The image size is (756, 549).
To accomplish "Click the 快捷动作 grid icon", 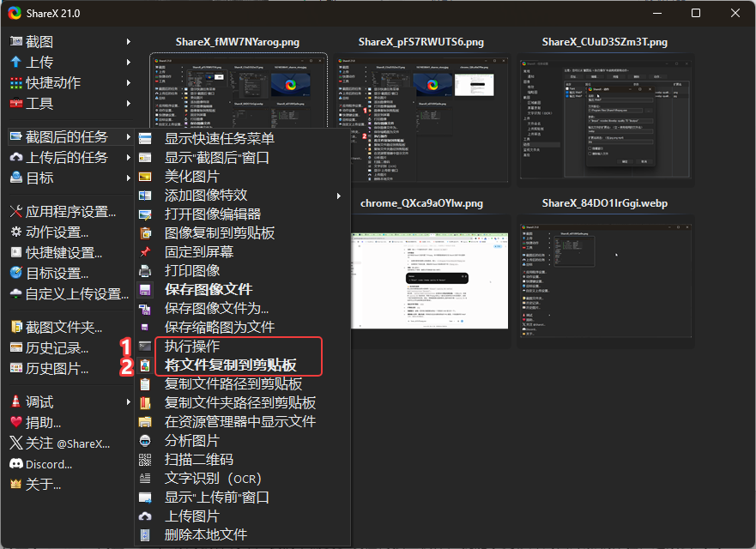I will click(16, 83).
